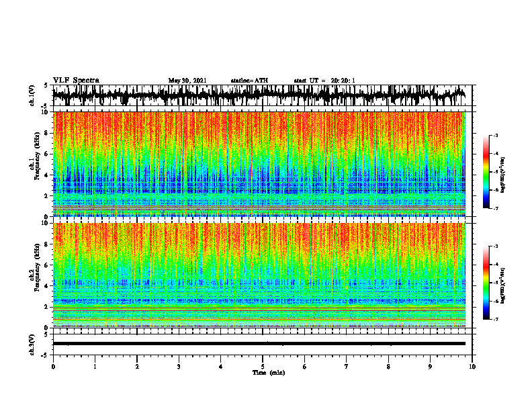Select the "start UT = 20:20:1" text
Viewport: 532px width, 411px height.
click(324, 81)
